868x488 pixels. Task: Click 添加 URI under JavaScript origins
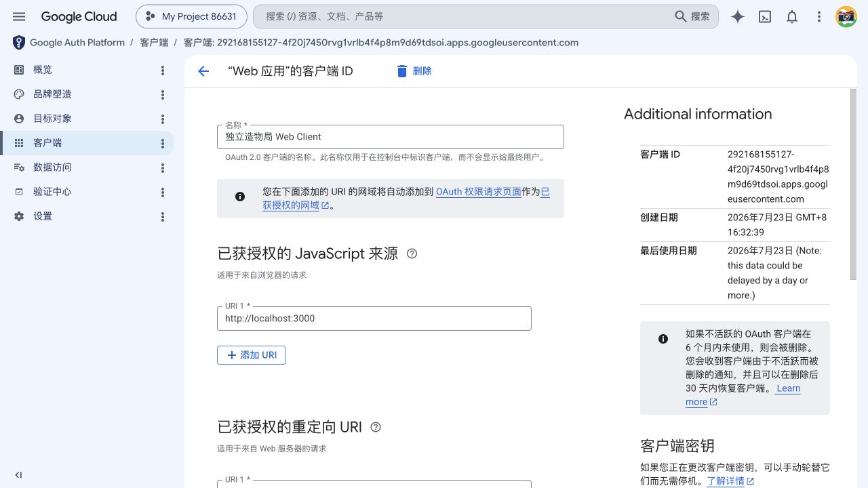click(252, 355)
